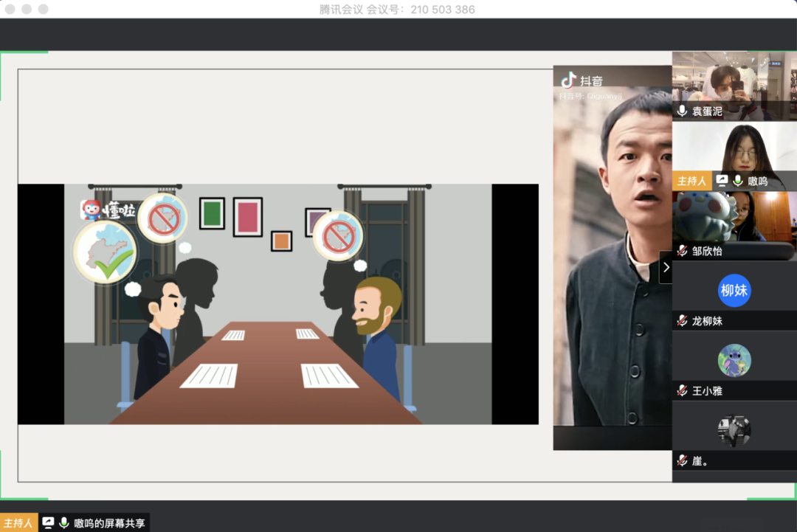Select 嗷呜's host video thumbnail
The width and height of the screenshot is (797, 532).
pos(734,148)
